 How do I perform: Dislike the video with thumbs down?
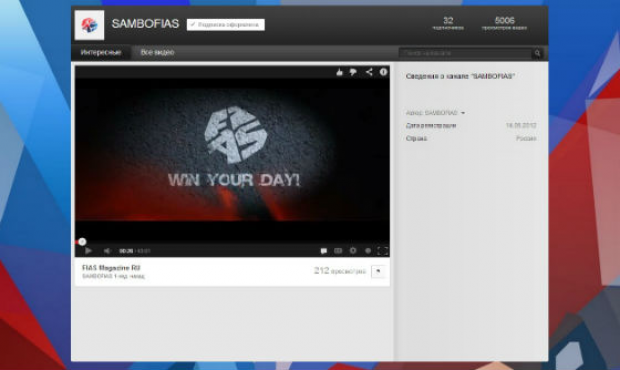(353, 72)
